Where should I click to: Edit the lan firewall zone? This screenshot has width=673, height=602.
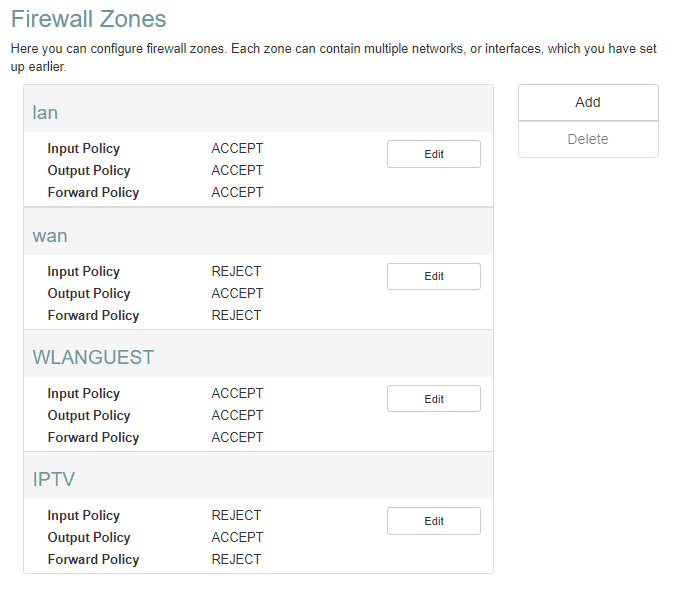[434, 154]
